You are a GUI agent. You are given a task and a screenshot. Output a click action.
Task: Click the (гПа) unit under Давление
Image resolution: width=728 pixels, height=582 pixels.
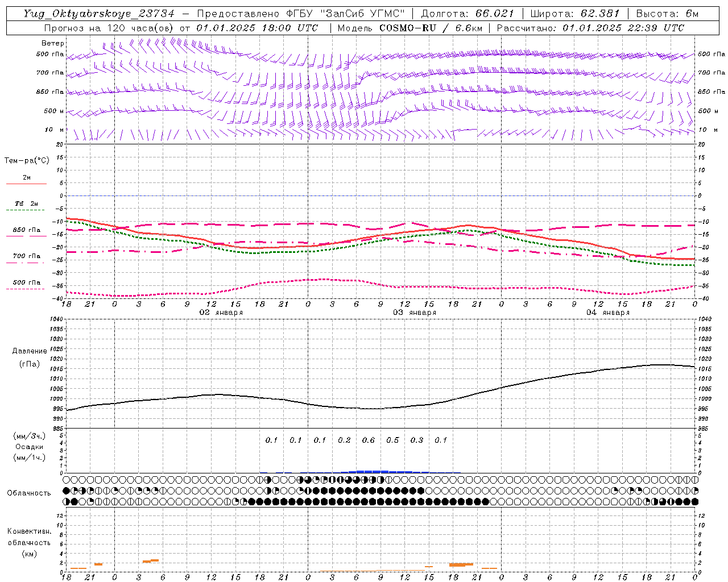click(30, 364)
